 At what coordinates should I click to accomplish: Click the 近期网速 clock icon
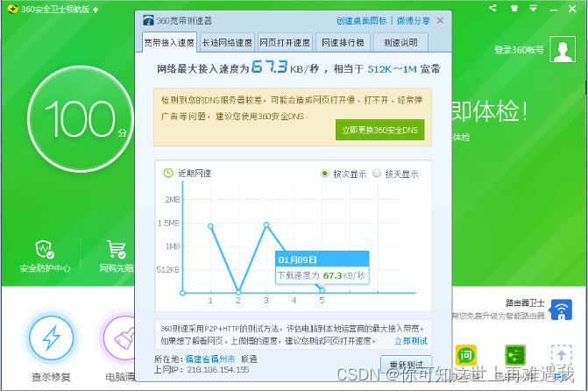[x=168, y=173]
